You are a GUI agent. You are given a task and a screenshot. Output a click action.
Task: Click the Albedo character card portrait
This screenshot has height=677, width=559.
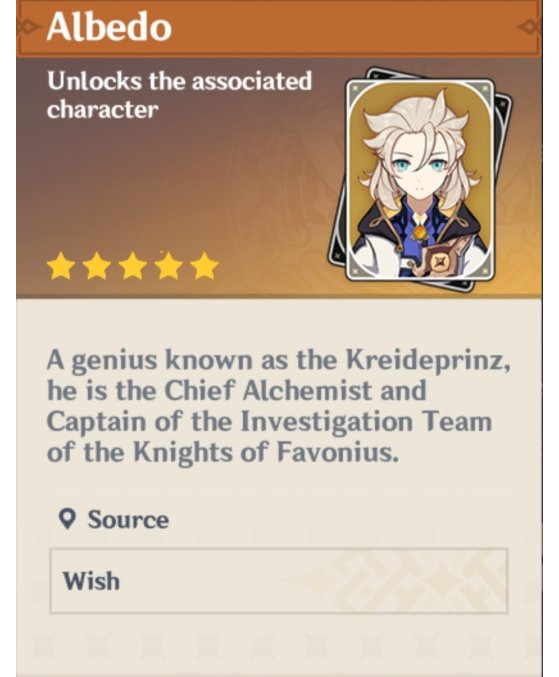[x=420, y=179]
